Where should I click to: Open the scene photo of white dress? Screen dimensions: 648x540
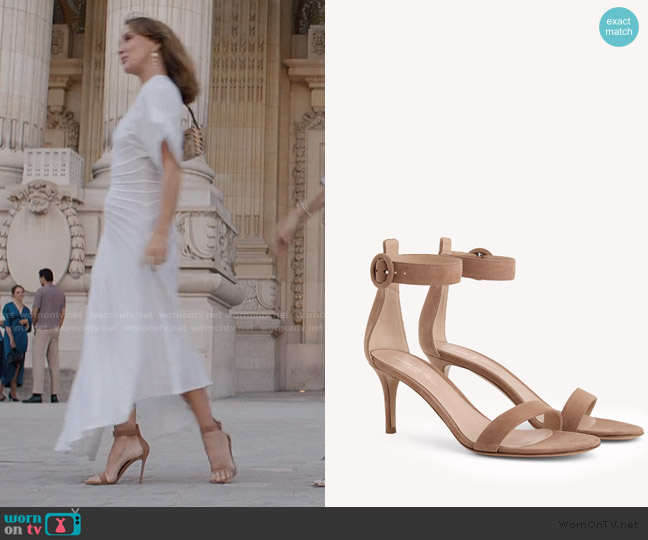point(162,253)
